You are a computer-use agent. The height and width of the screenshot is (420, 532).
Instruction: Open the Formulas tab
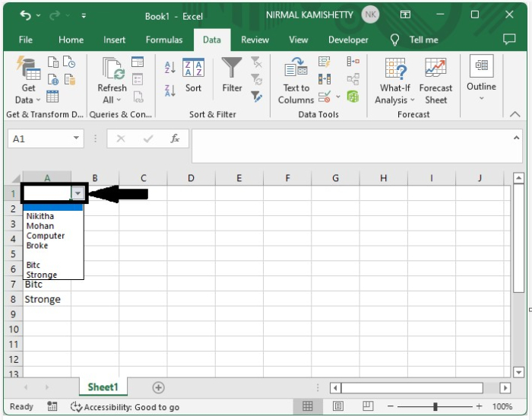pos(164,40)
